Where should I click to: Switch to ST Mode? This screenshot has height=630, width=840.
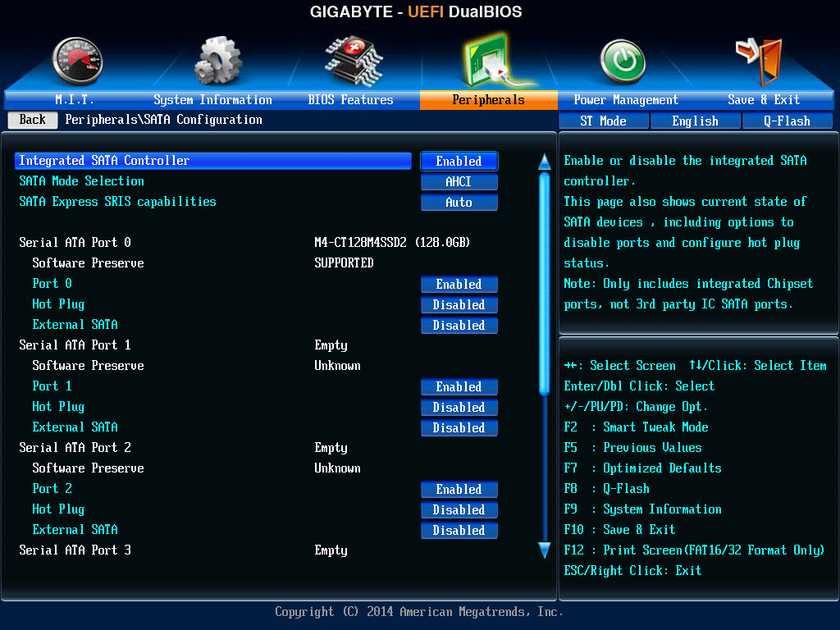click(603, 121)
